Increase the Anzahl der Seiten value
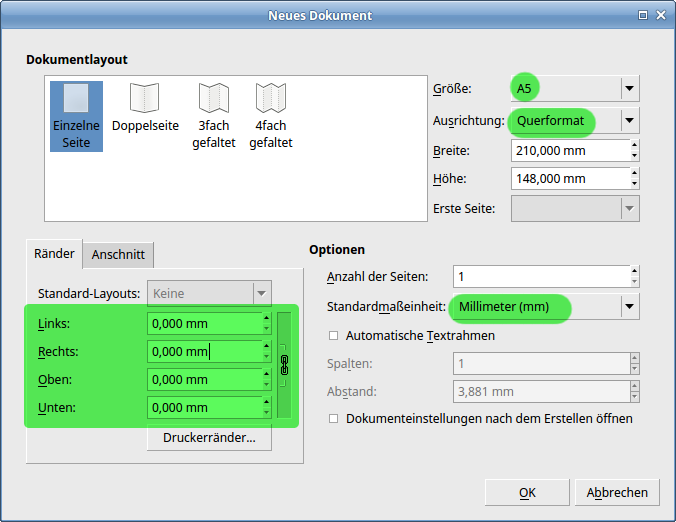The width and height of the screenshot is (676, 522). tap(634, 271)
